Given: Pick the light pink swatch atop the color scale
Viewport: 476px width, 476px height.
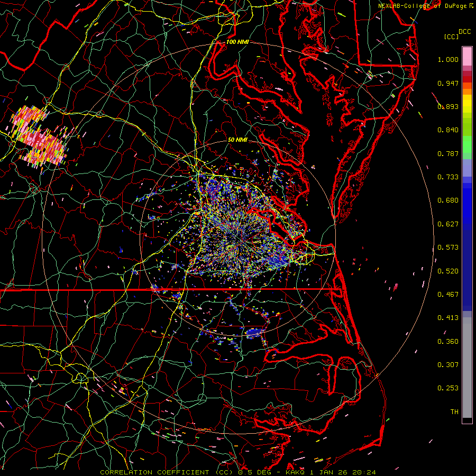Looking at the screenshot, I should click(467, 57).
